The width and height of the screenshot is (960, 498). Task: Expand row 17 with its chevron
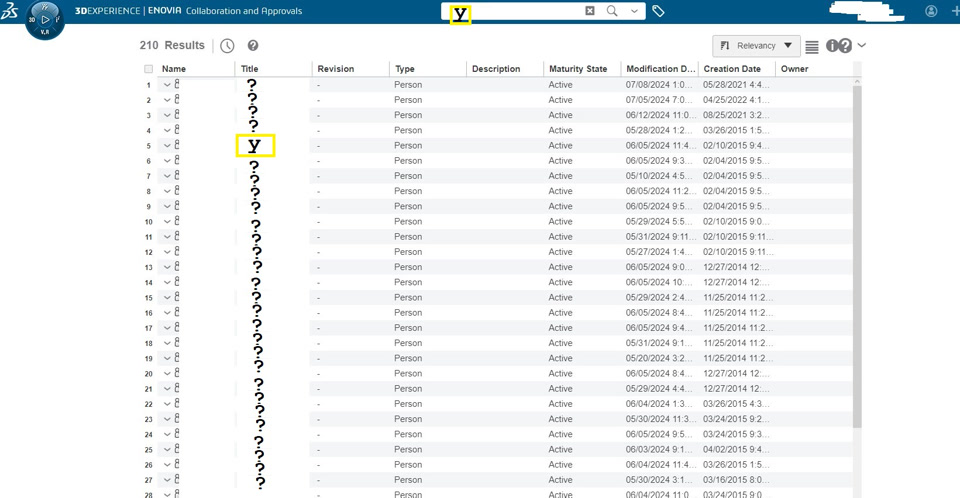tap(167, 328)
